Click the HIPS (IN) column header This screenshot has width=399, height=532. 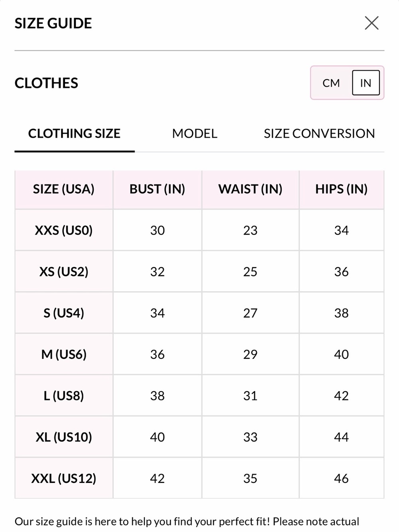point(342,189)
